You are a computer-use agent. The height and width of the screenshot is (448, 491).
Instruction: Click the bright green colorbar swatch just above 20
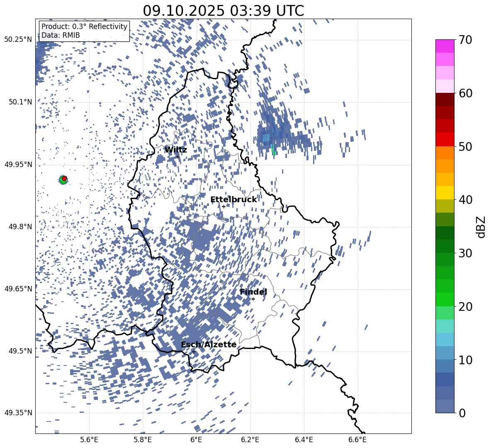tap(445, 300)
